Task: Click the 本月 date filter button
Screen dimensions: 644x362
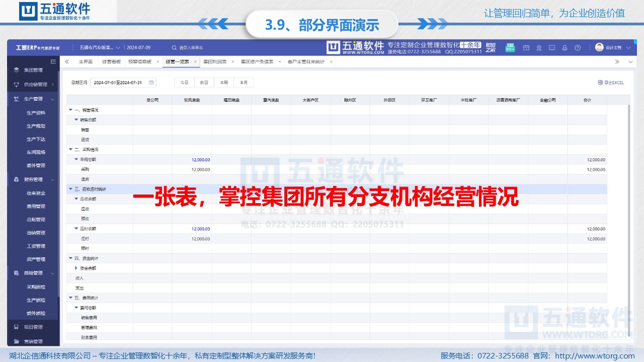Action: pyautogui.click(x=244, y=82)
